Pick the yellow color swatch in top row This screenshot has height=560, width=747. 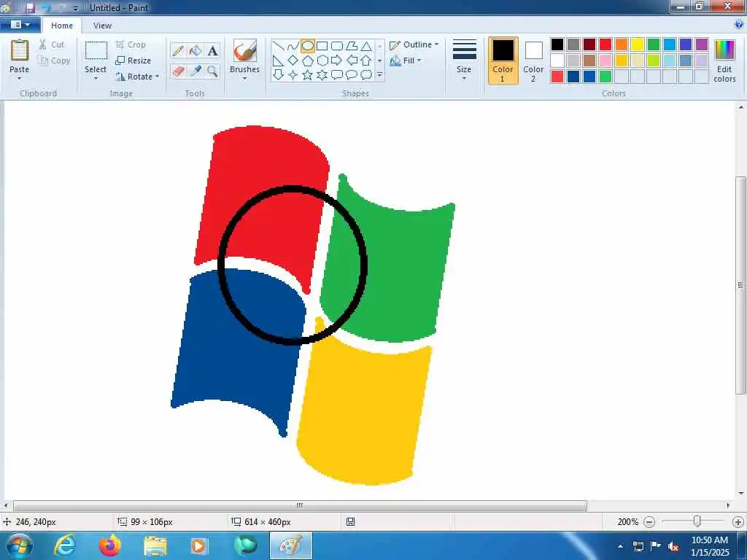click(638, 44)
